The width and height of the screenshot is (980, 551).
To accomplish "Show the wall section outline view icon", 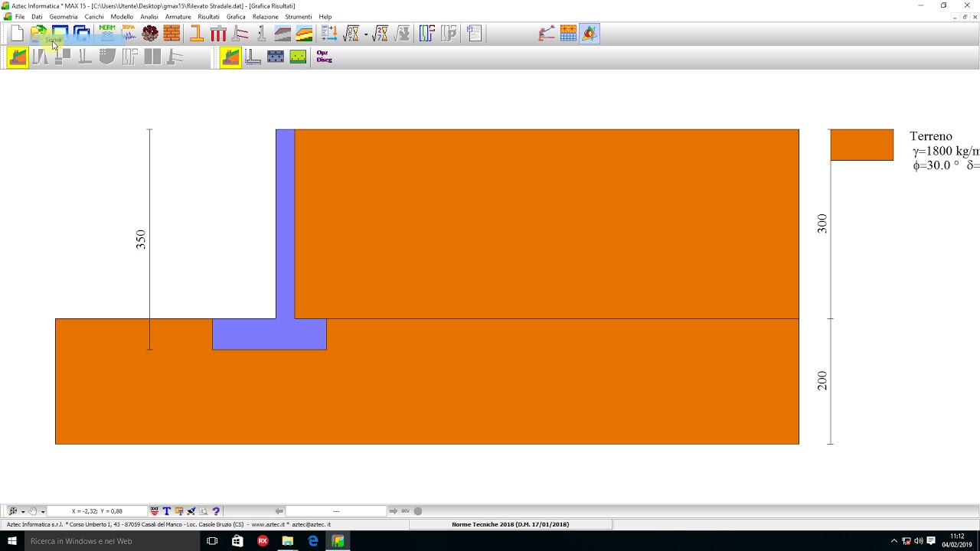I will 253,57.
